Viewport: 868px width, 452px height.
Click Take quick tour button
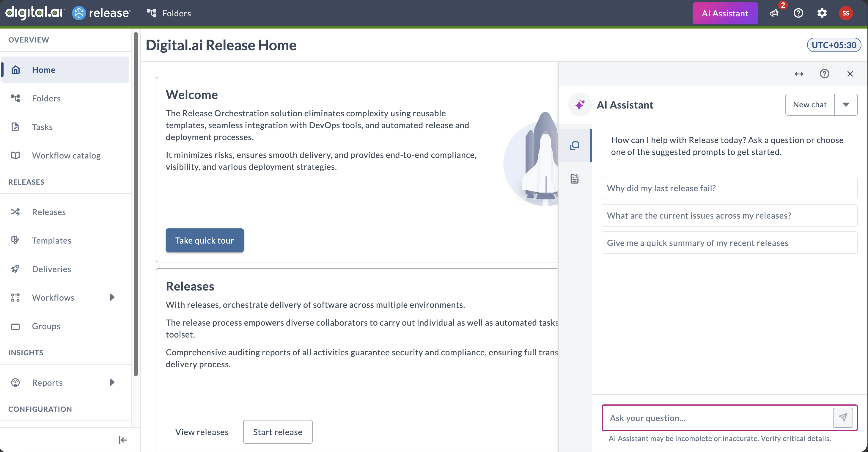[x=205, y=240]
